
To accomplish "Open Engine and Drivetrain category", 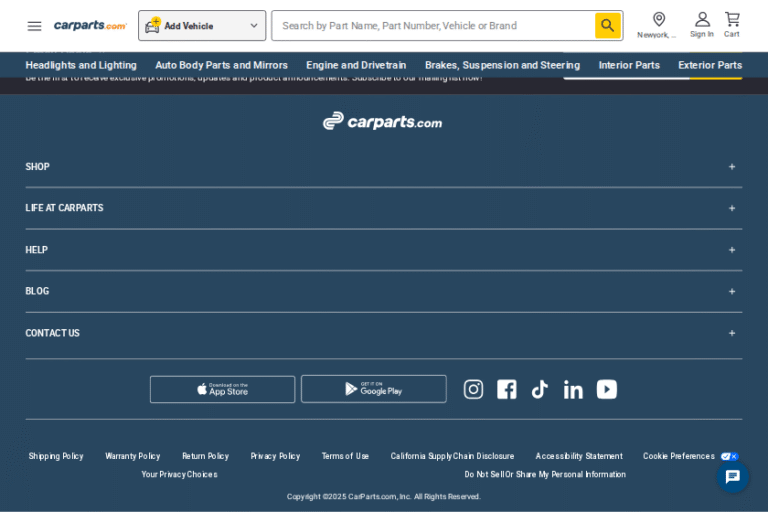I will [x=356, y=65].
